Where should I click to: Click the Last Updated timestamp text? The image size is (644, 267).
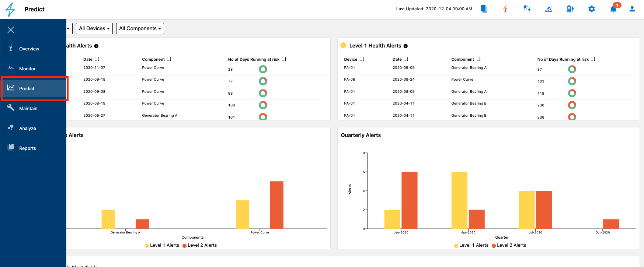click(434, 9)
